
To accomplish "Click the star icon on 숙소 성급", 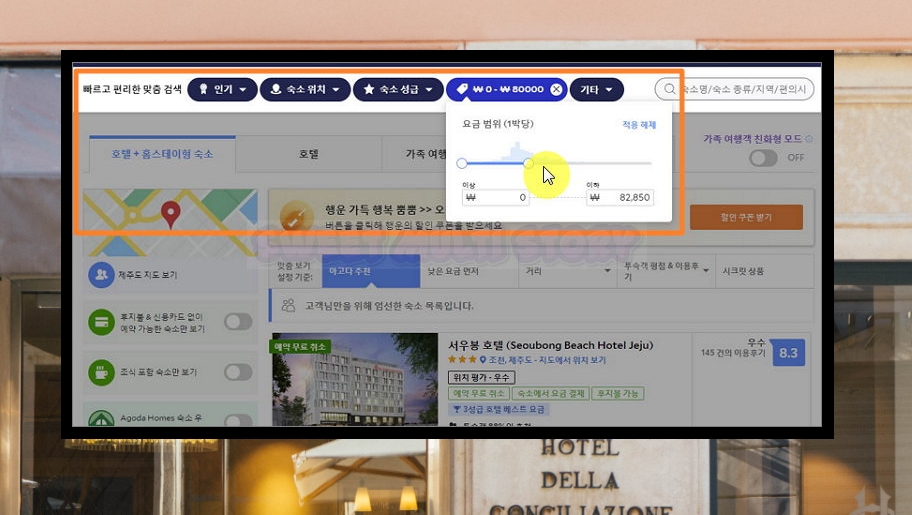I will tap(369, 89).
